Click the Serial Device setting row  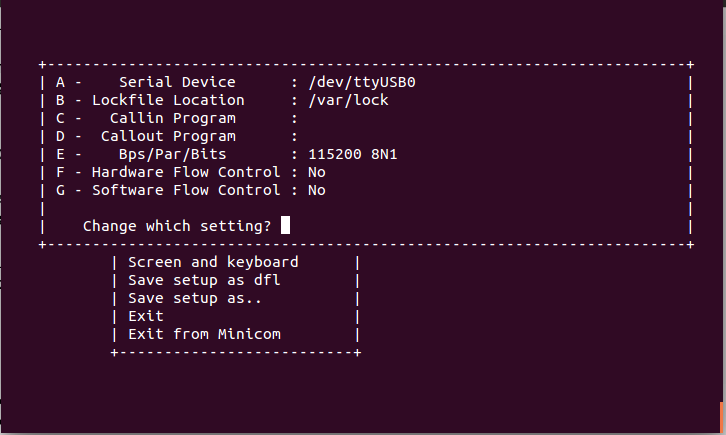[x=177, y=82]
